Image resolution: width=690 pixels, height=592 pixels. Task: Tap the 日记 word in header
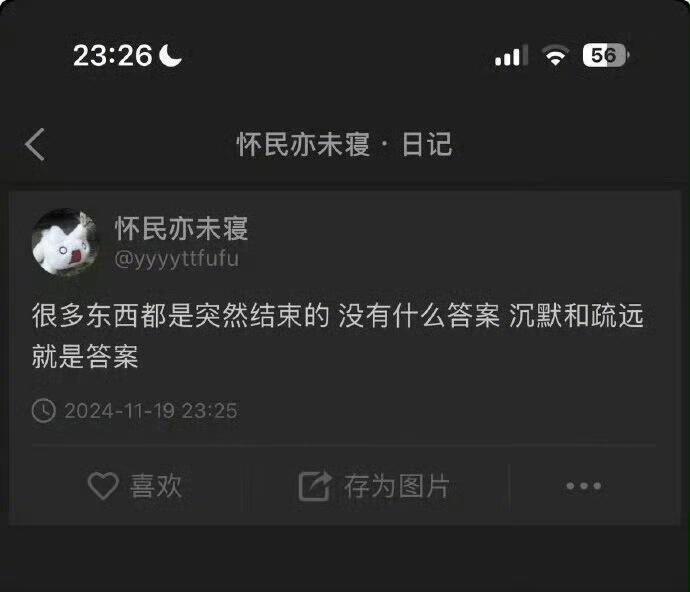pos(427,144)
